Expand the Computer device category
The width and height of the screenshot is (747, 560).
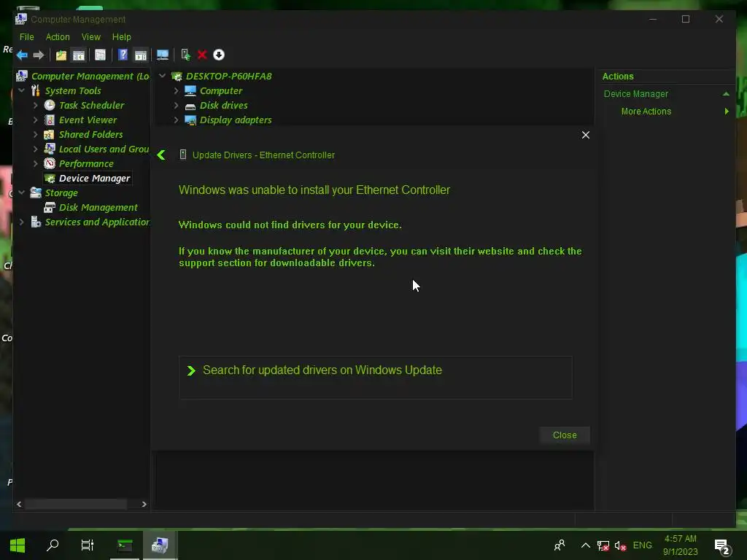coord(177,90)
